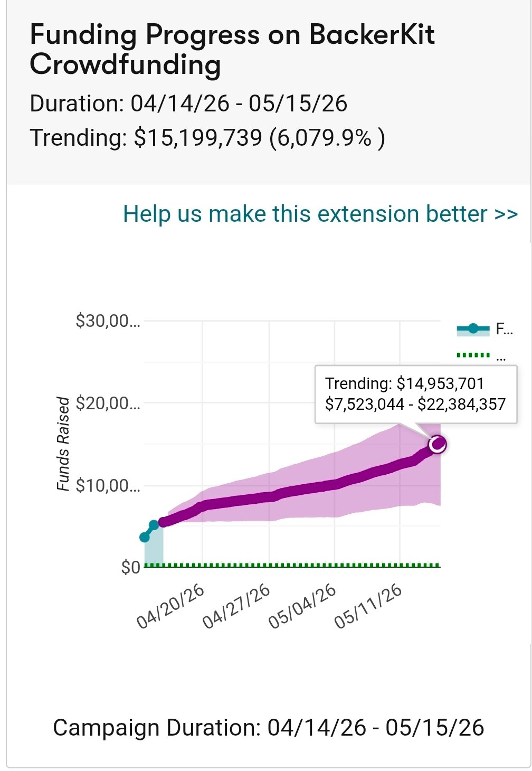532x771 pixels.
Task: Select the 04/20/26 x-axis date label
Action: point(171,607)
